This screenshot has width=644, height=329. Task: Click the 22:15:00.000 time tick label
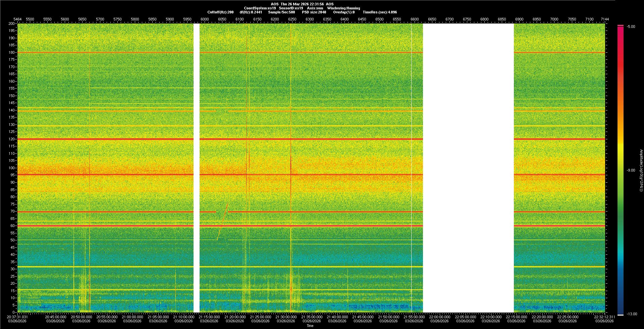pyautogui.click(x=517, y=317)
